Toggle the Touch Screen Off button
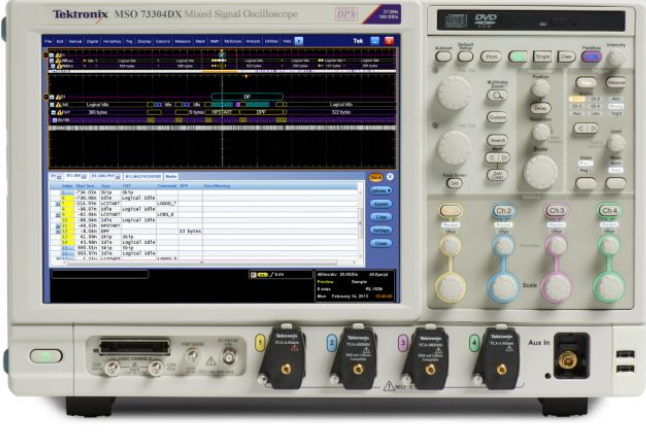646x440 pixels. point(453,183)
